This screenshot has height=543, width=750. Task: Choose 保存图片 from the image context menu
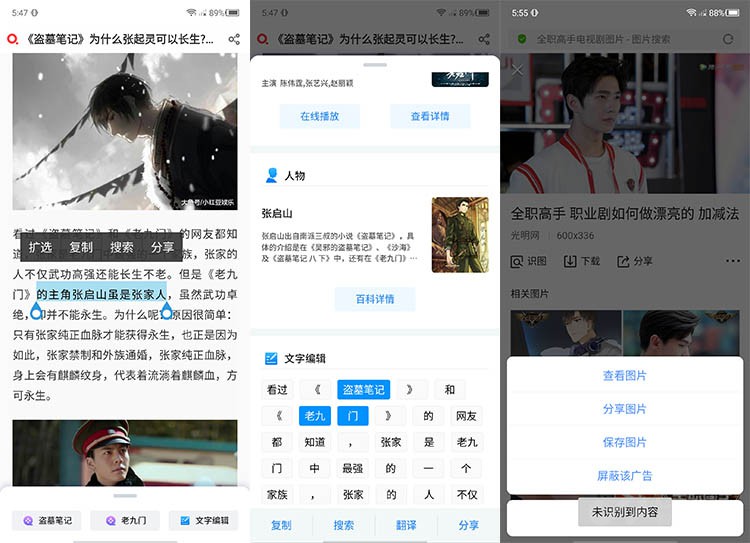click(x=625, y=442)
